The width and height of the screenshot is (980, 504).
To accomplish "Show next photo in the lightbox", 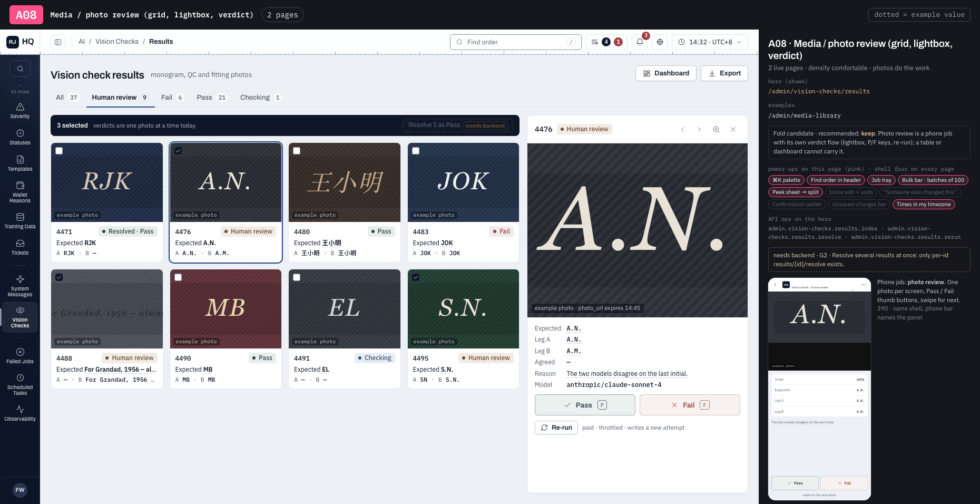I will click(x=699, y=129).
